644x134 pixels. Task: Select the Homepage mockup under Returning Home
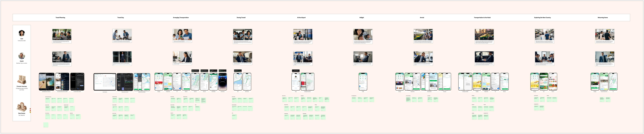(x=595, y=82)
